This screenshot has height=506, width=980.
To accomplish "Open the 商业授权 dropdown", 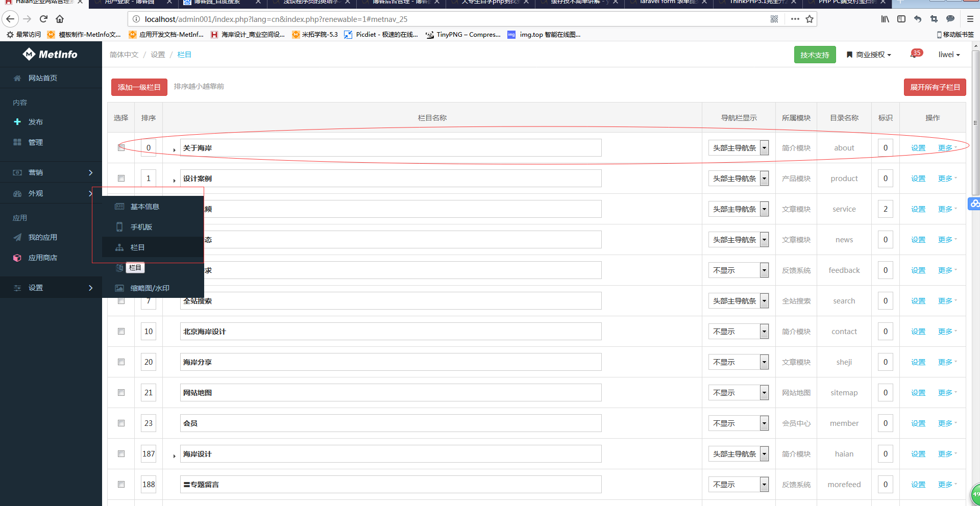I will pyautogui.click(x=869, y=55).
